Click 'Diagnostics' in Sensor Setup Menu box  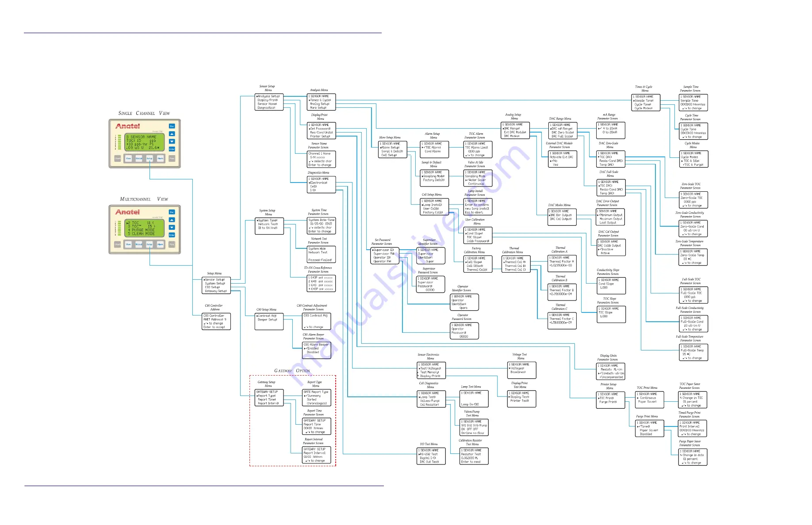click(267, 108)
